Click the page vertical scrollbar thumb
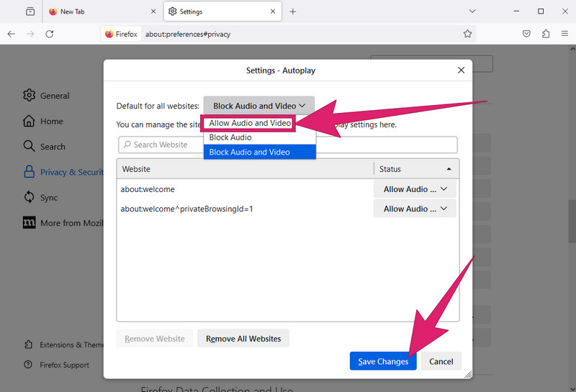 pyautogui.click(x=572, y=221)
